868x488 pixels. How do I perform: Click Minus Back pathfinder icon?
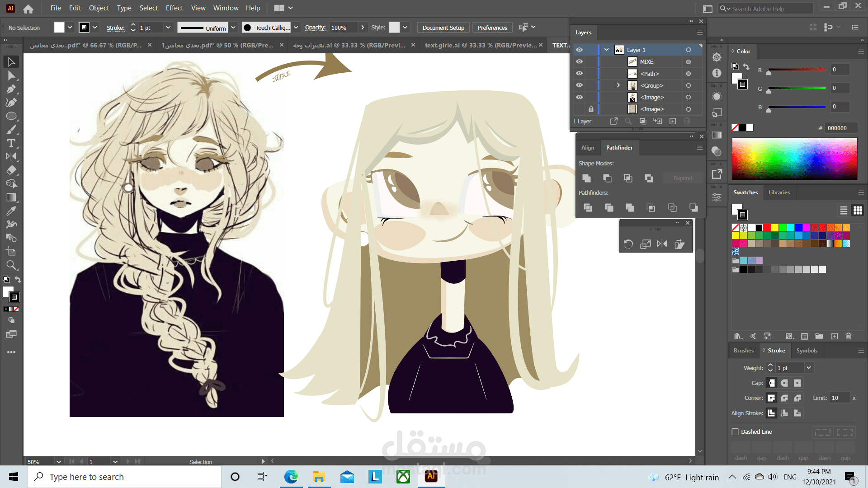[x=693, y=208]
